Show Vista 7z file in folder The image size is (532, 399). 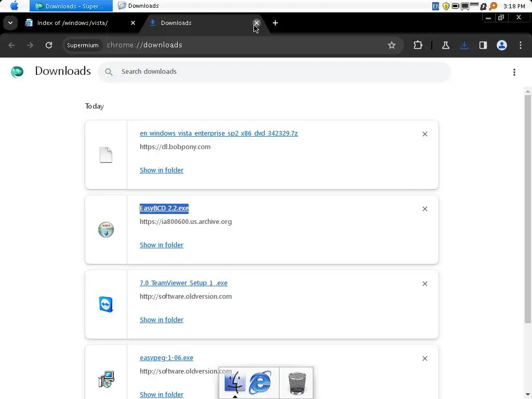click(162, 170)
